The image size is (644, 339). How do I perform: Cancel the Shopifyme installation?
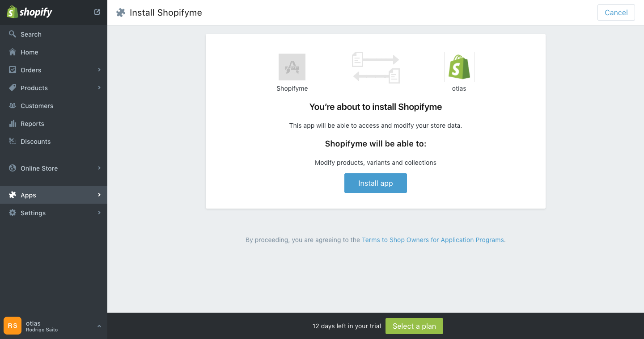point(616,13)
